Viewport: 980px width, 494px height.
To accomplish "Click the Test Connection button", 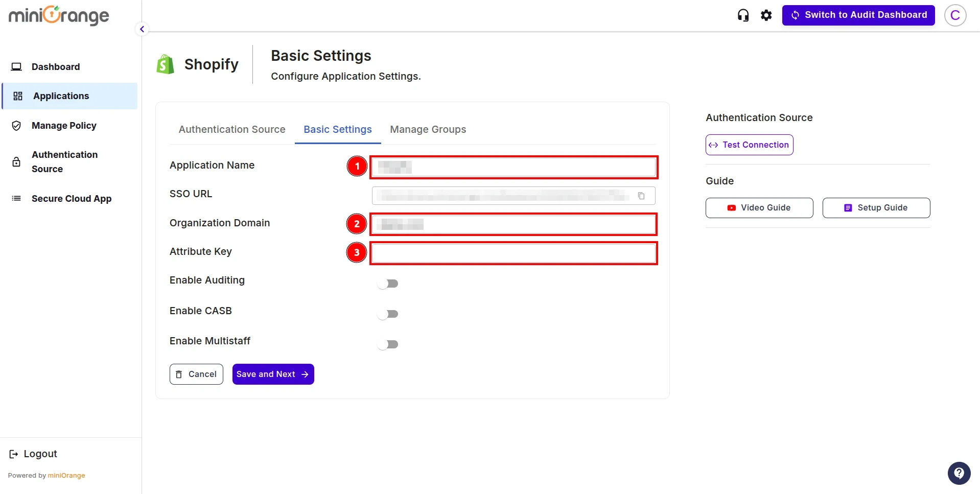I will 749,145.
